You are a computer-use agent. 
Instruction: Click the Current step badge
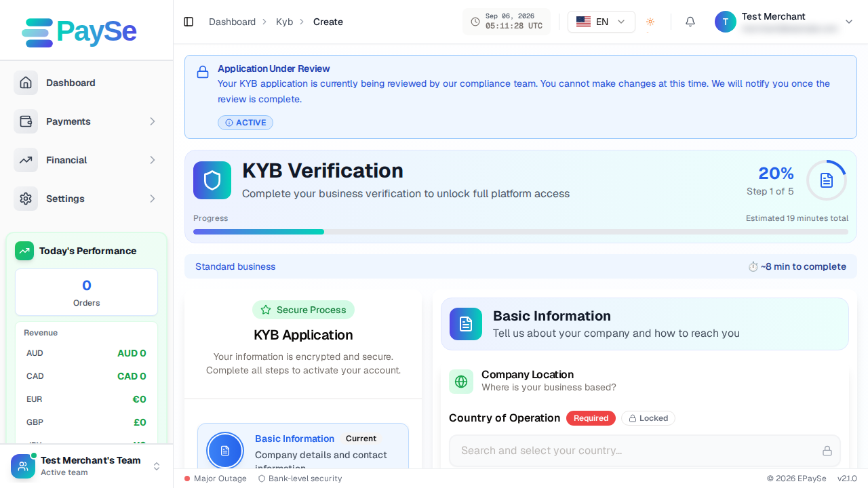(x=361, y=439)
